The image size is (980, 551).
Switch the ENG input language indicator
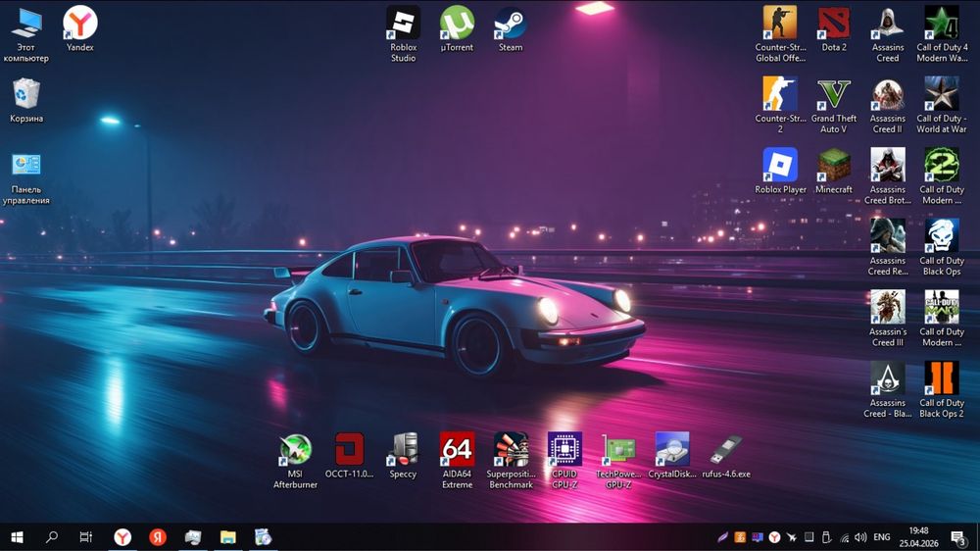pos(882,536)
